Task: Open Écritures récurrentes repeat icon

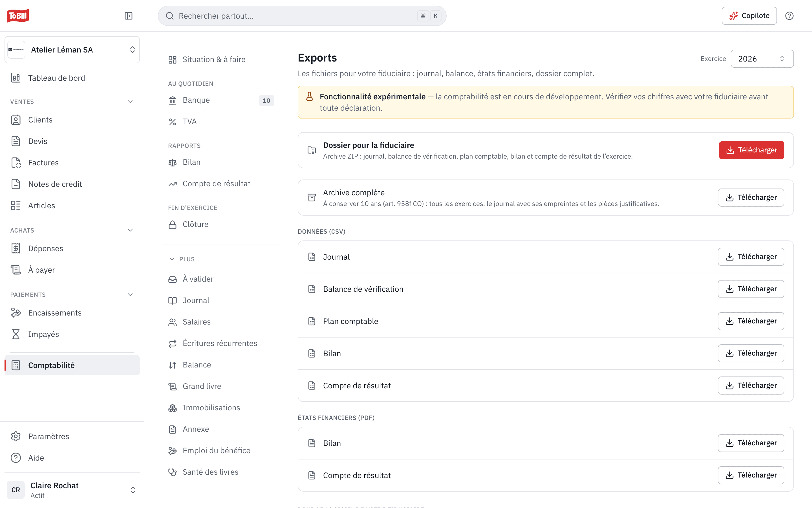Action: tap(173, 343)
